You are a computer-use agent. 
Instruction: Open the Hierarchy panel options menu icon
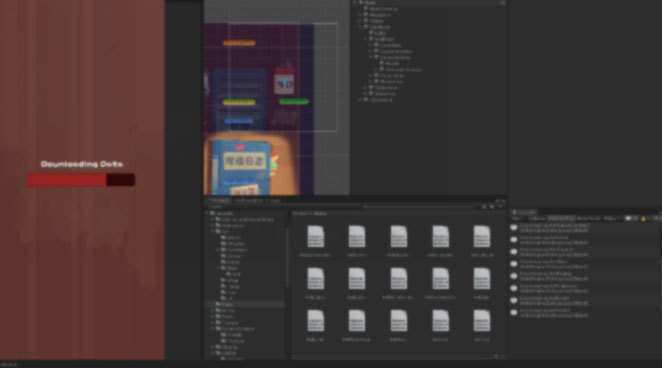point(502,3)
